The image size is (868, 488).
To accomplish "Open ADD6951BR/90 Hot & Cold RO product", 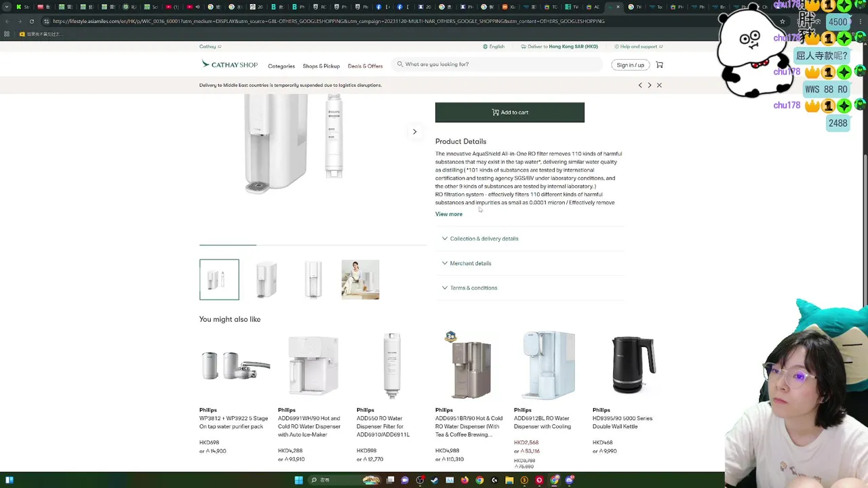I will 469,426.
